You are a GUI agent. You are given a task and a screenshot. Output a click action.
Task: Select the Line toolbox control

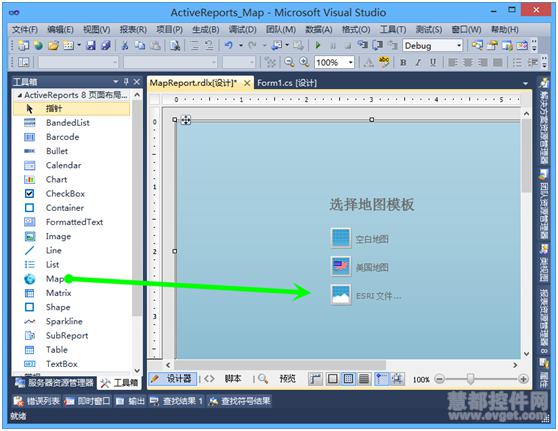(x=53, y=251)
